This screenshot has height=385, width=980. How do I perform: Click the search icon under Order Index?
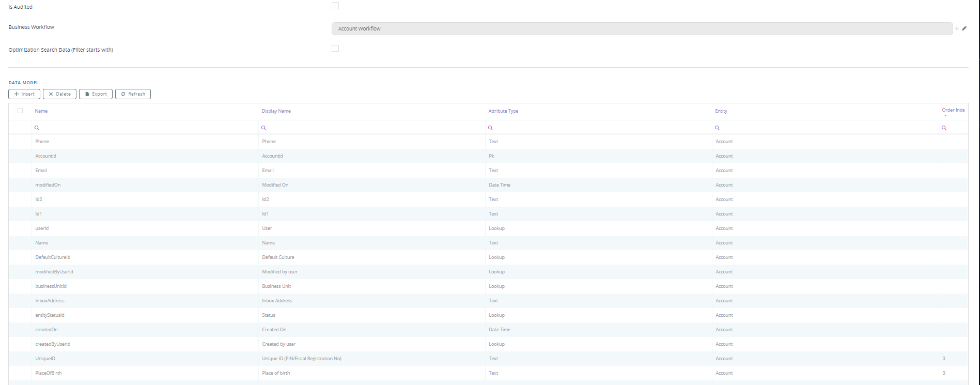(944, 128)
